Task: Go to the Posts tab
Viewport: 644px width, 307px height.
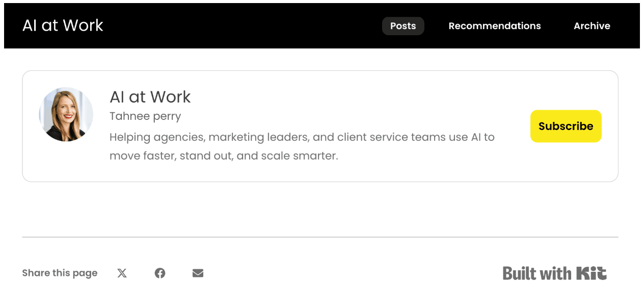Action: [403, 26]
